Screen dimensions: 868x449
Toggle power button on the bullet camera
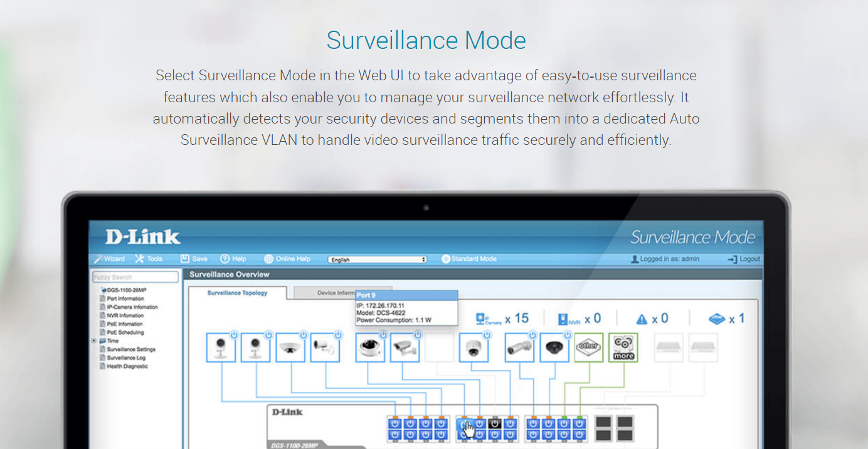pos(338,335)
